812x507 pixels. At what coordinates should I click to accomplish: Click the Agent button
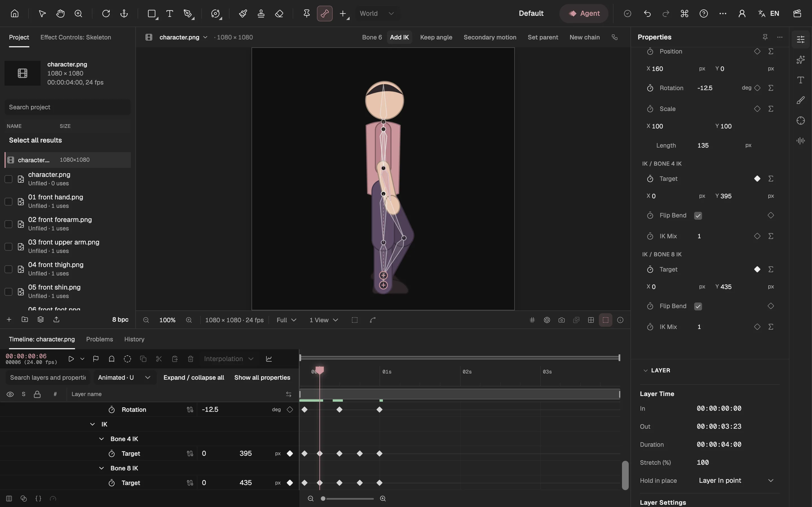[584, 14]
